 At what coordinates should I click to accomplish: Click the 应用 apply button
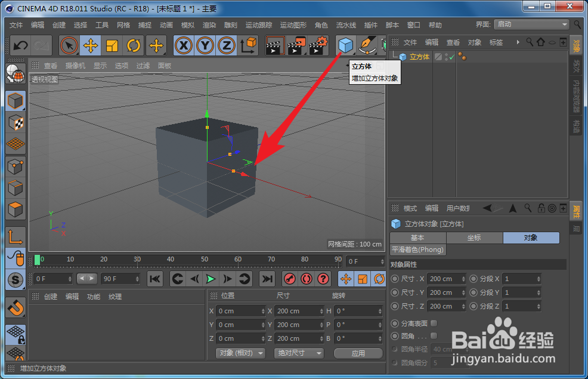358,353
